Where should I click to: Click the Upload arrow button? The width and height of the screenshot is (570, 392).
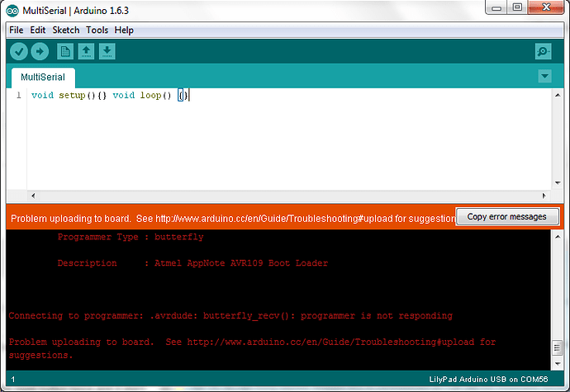click(40, 52)
